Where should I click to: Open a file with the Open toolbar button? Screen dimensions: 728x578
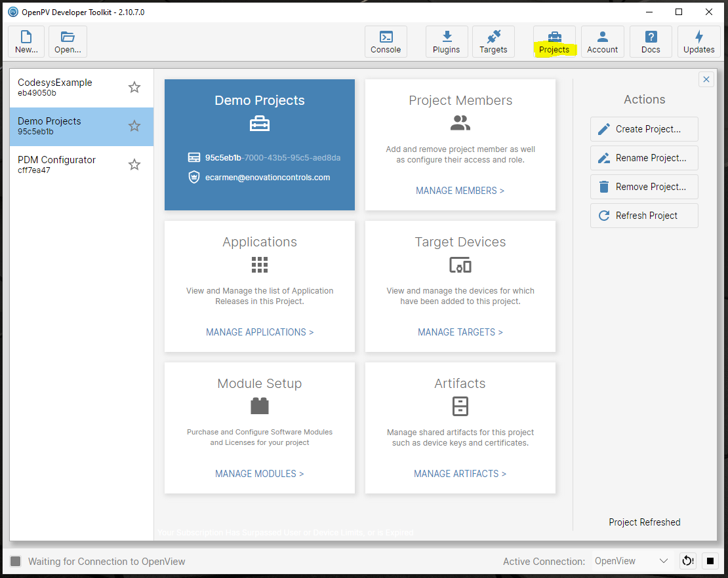pyautogui.click(x=68, y=42)
